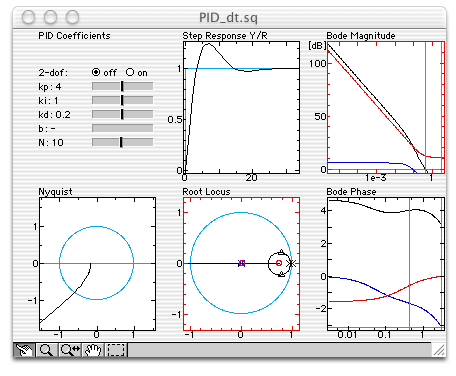Screen dimensions: 456x376
Task: Click the Nyquist plot curve area
Action: point(97,264)
